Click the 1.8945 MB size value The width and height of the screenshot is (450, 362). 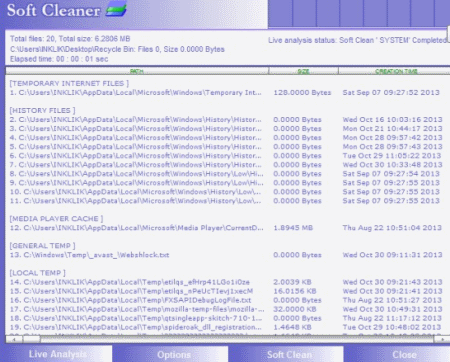(x=293, y=228)
